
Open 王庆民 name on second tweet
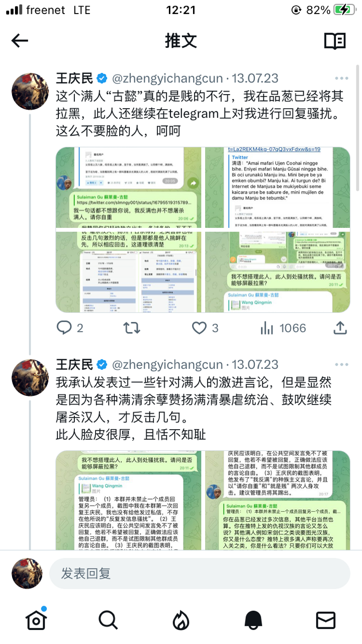point(74,364)
